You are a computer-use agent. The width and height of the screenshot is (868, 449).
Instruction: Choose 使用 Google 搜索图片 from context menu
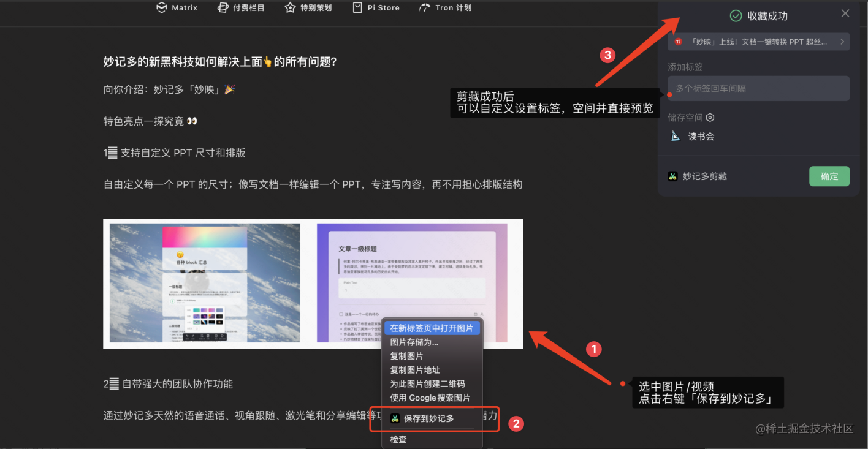pos(432,398)
